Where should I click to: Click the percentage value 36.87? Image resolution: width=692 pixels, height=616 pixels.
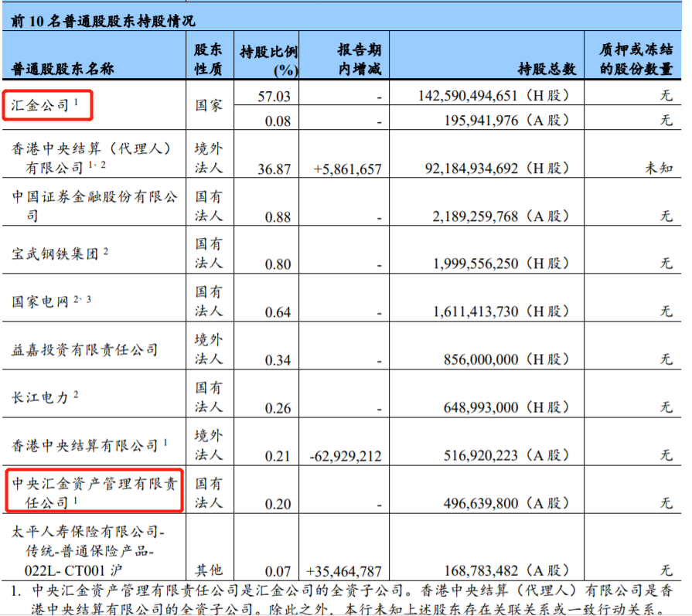pyautogui.click(x=274, y=168)
